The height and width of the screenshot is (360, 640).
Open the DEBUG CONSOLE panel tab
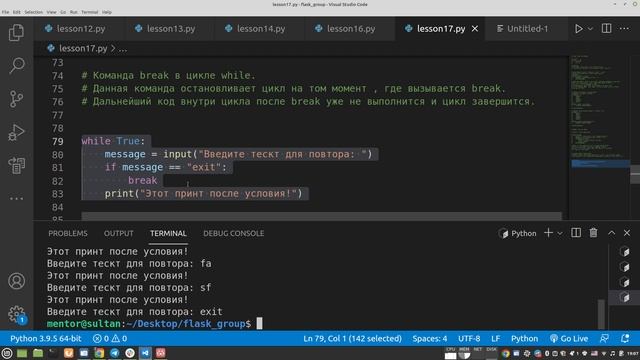(x=233, y=233)
